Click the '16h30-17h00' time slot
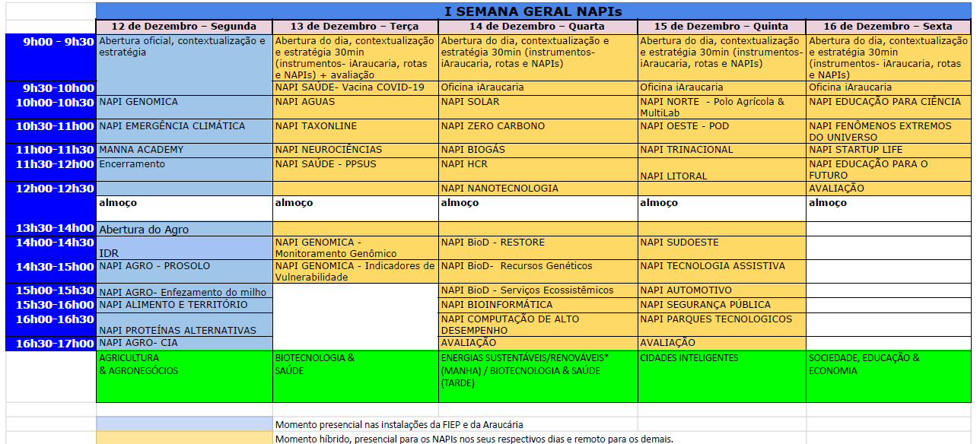 [50, 344]
